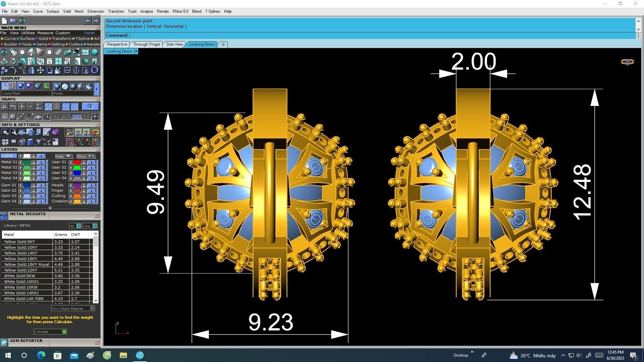Image resolution: width=644 pixels, height=362 pixels.
Task: Expand the Finger layer arrow
Action: [x=71, y=191]
